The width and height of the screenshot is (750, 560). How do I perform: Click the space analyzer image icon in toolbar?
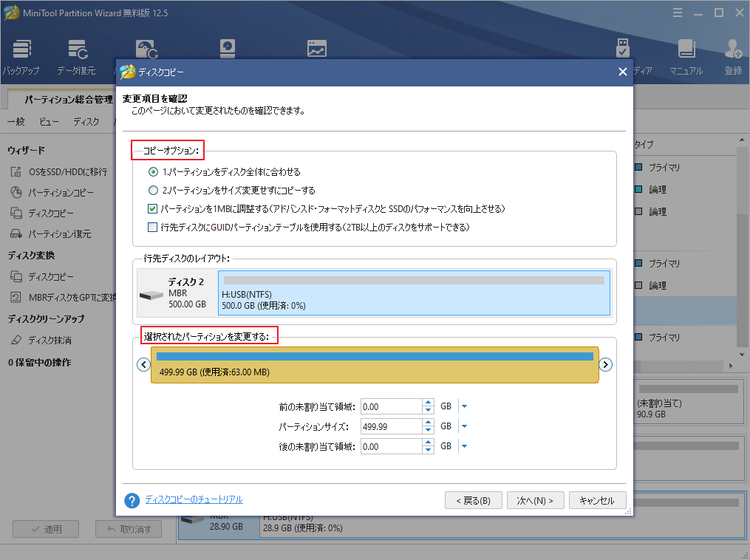click(317, 49)
